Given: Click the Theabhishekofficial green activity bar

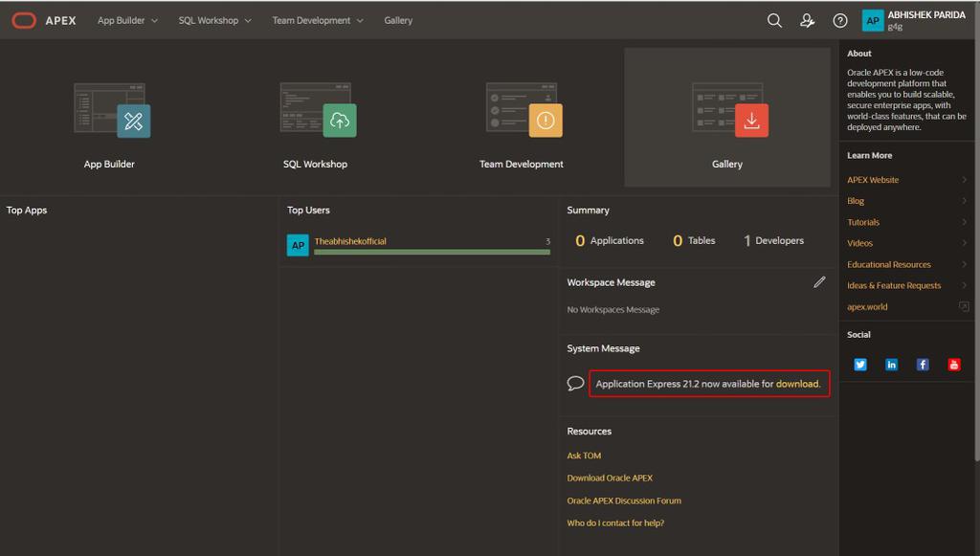Looking at the screenshot, I should pyautogui.click(x=432, y=252).
